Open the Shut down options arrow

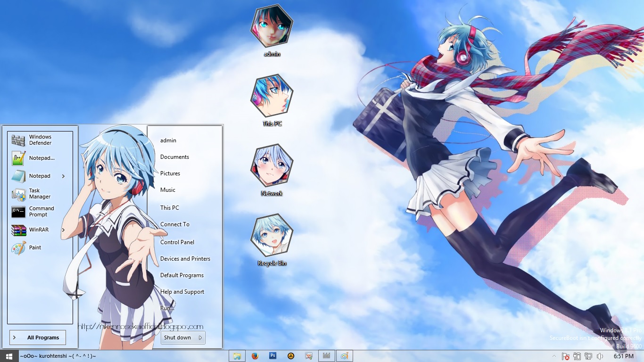[x=199, y=337]
